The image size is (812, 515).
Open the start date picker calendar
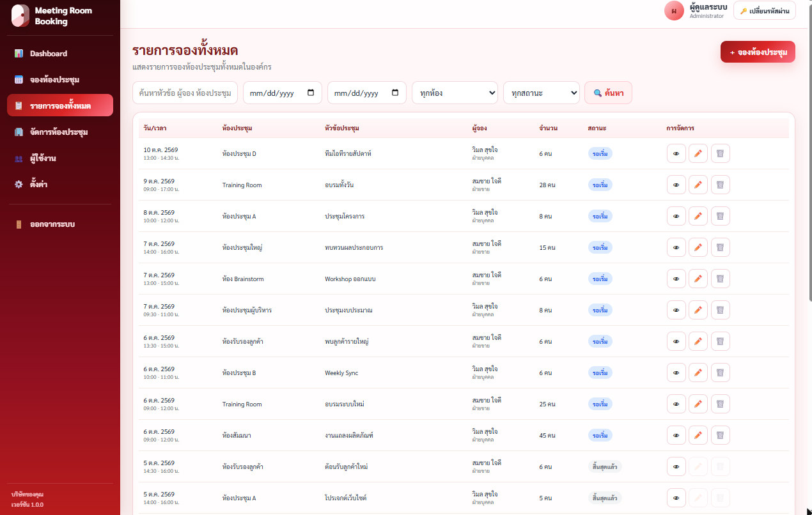pos(311,93)
